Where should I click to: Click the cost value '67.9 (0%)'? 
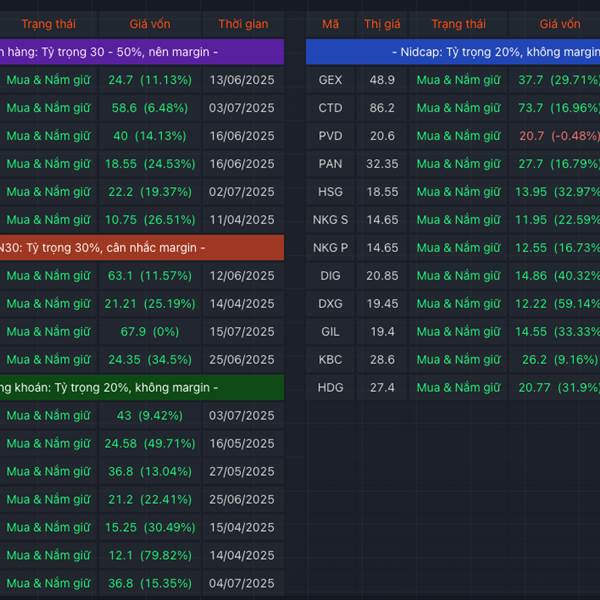150,331
